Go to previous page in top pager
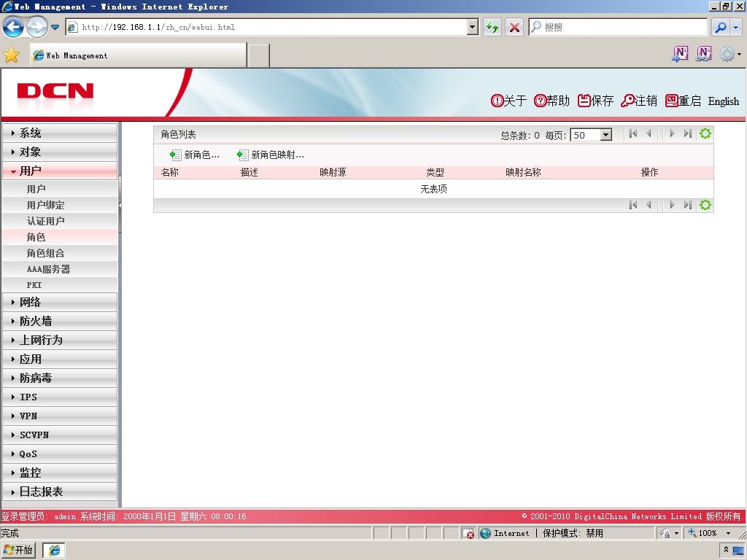The image size is (747, 560). point(649,134)
